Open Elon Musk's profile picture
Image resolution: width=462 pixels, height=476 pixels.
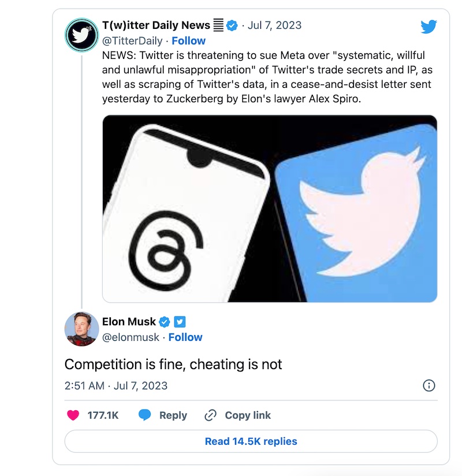tap(81, 329)
